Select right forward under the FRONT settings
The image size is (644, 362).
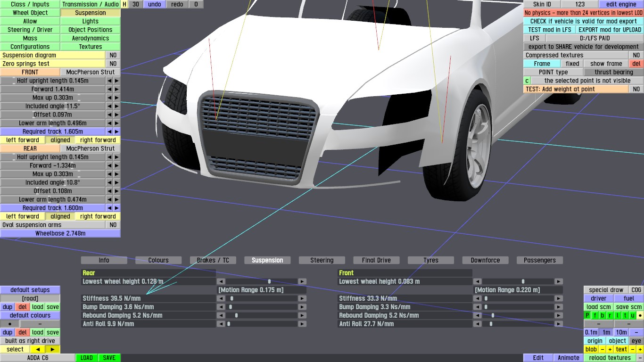pos(98,140)
